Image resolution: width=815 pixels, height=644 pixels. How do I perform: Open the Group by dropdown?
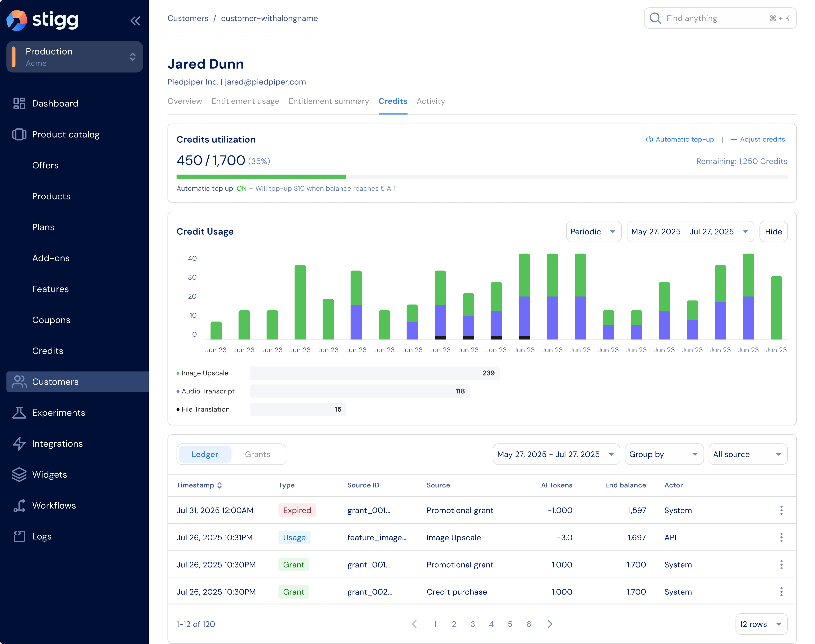pos(664,454)
